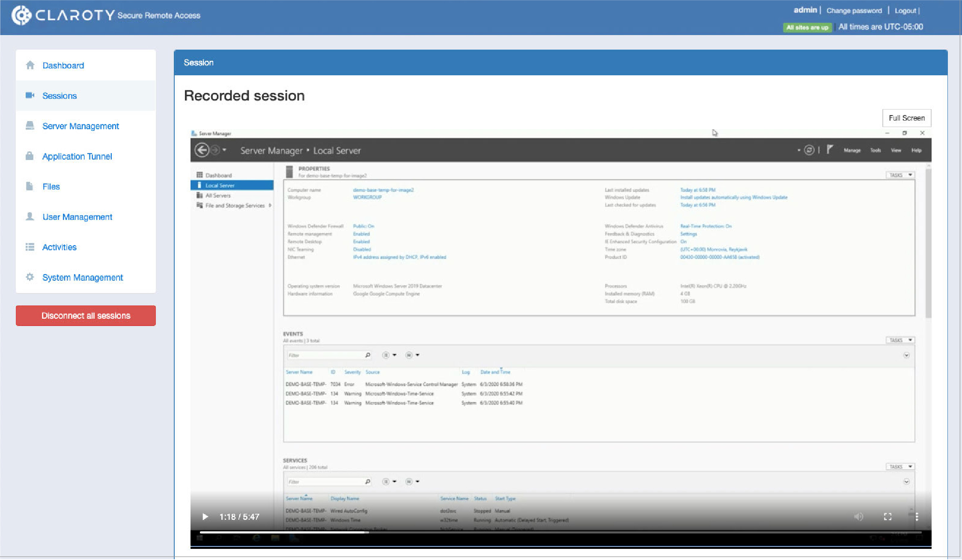Image resolution: width=962 pixels, height=560 pixels.
Task: Open the View menu
Action: point(896,150)
